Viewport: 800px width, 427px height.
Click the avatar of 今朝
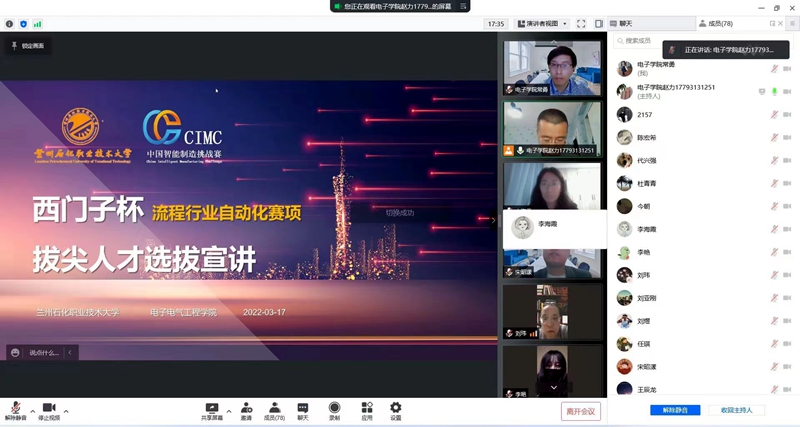click(x=624, y=206)
